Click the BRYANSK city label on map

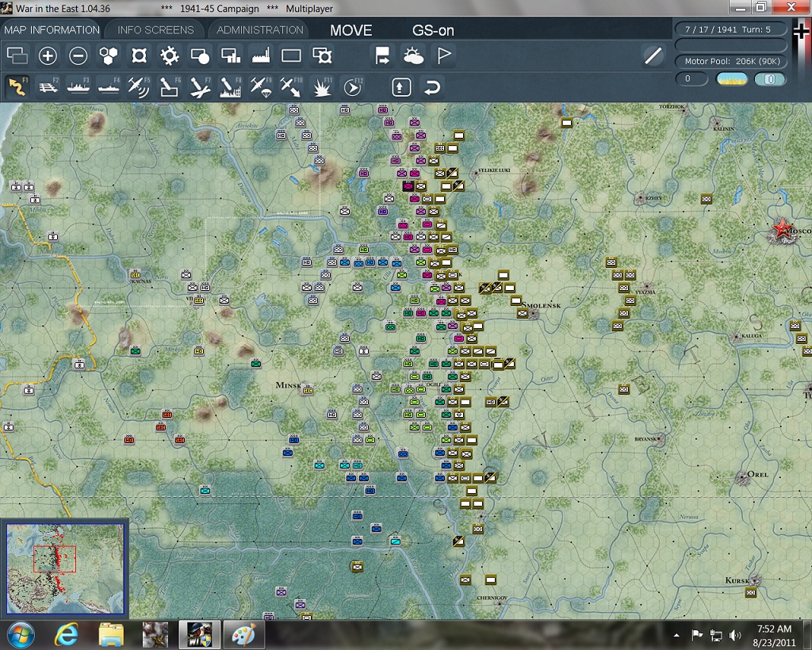pos(645,439)
